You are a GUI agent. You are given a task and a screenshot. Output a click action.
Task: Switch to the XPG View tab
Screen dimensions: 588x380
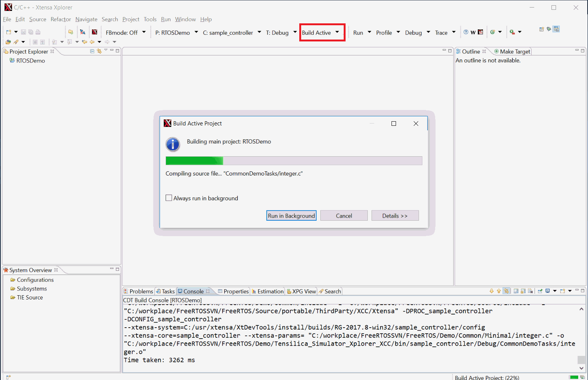click(x=301, y=291)
